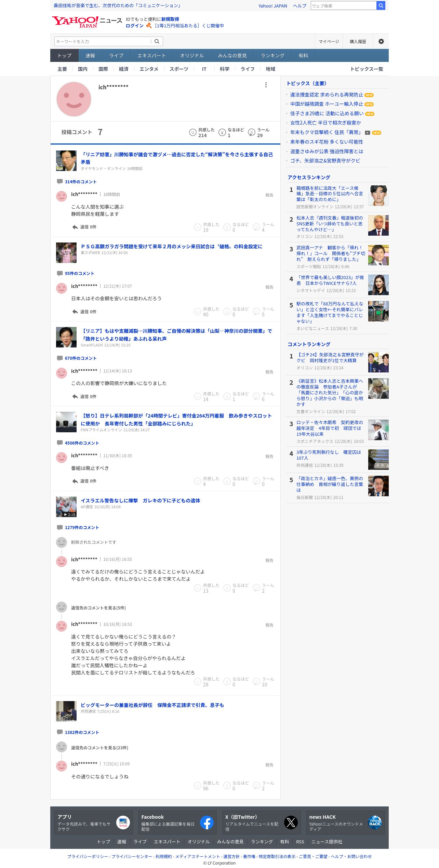
Task: Open the X (旧Twitter) icon in the footer
Action: pyautogui.click(x=291, y=823)
